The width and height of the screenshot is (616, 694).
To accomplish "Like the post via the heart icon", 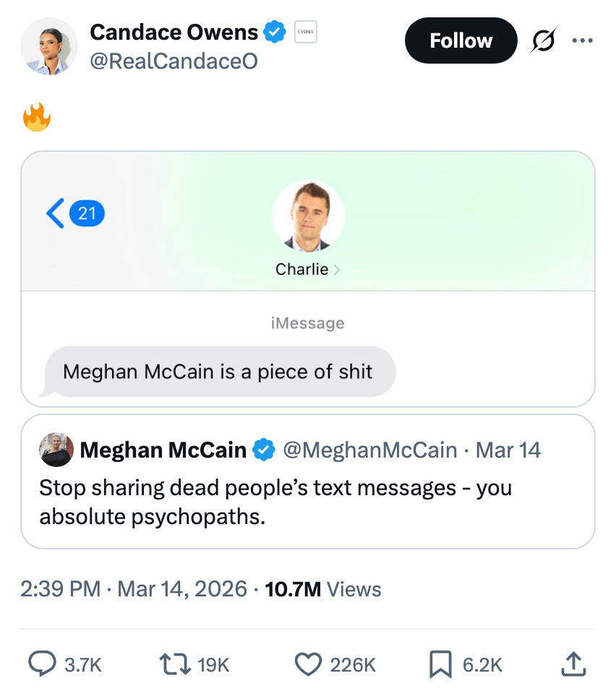I will pos(307,664).
